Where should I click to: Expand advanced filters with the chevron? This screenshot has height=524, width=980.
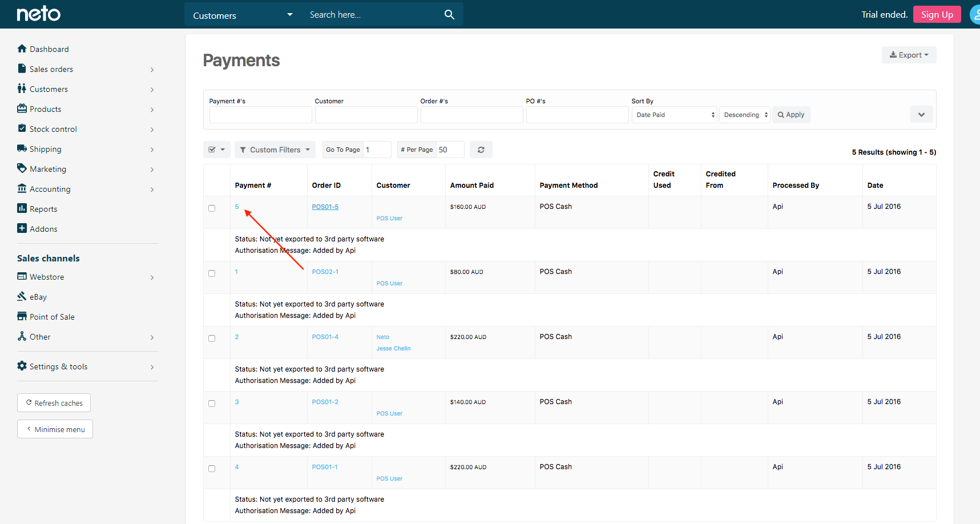pyautogui.click(x=921, y=115)
